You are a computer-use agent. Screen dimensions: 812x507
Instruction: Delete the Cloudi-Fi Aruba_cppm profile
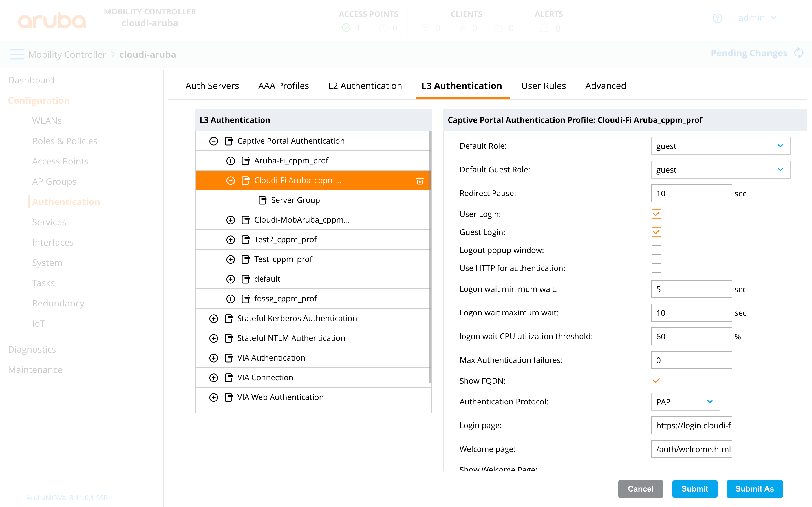pyautogui.click(x=420, y=180)
